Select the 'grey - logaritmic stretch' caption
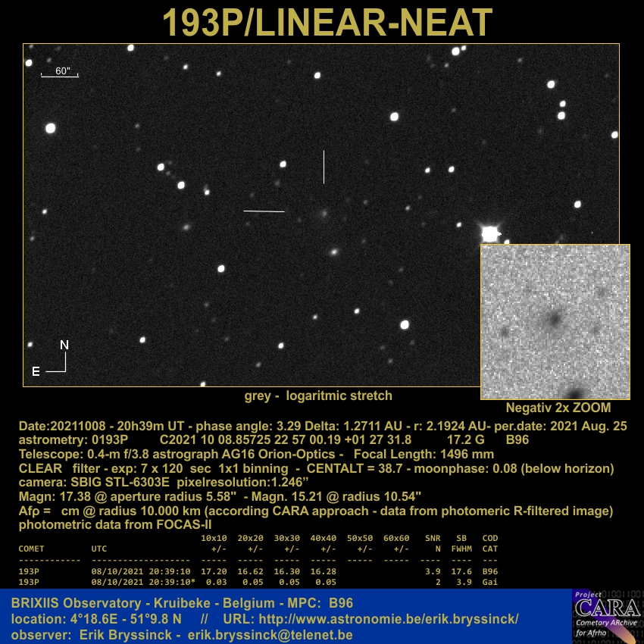644x644 pixels. click(318, 395)
